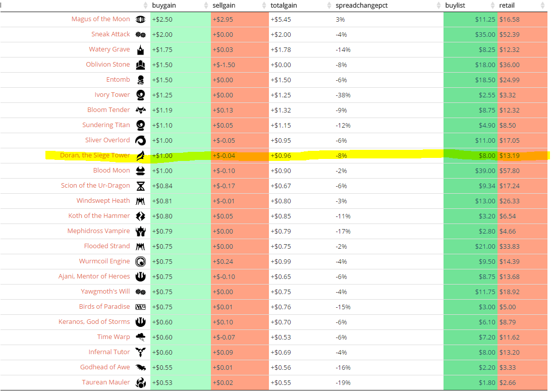Open the Blood Moon card link
Screen dimensions: 553x392
coord(112,171)
